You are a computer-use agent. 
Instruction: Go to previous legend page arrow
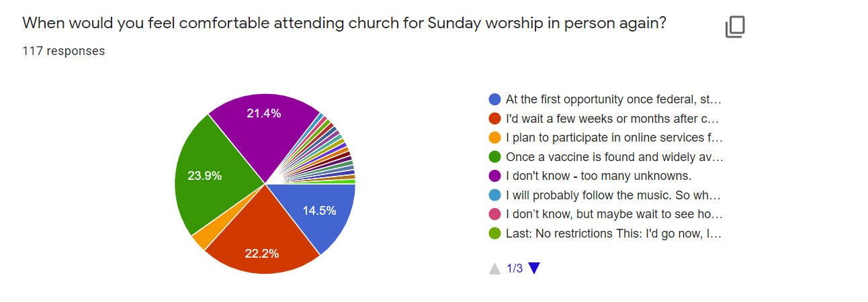point(494,268)
